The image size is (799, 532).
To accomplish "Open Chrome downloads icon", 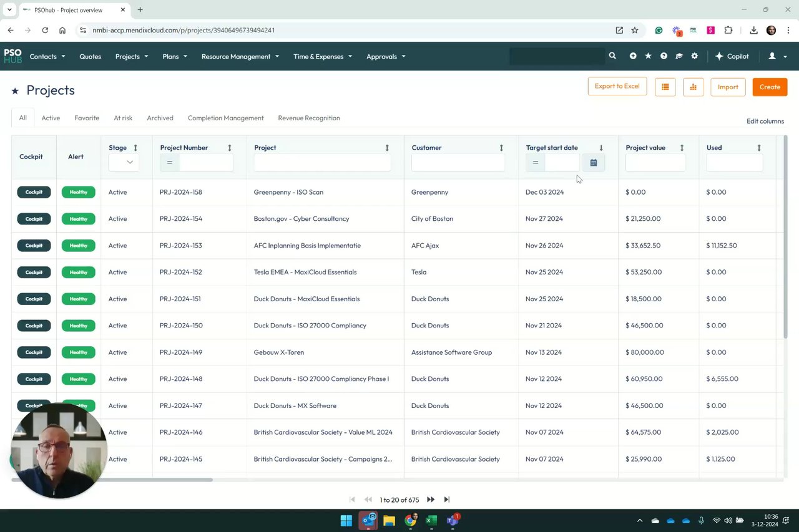I will click(753, 30).
